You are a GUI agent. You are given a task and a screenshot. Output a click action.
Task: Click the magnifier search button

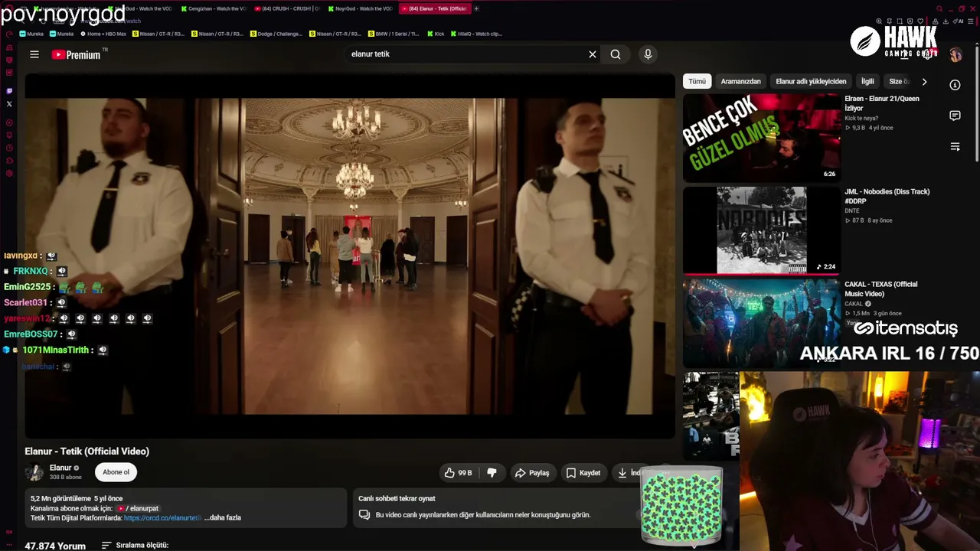[x=616, y=54]
